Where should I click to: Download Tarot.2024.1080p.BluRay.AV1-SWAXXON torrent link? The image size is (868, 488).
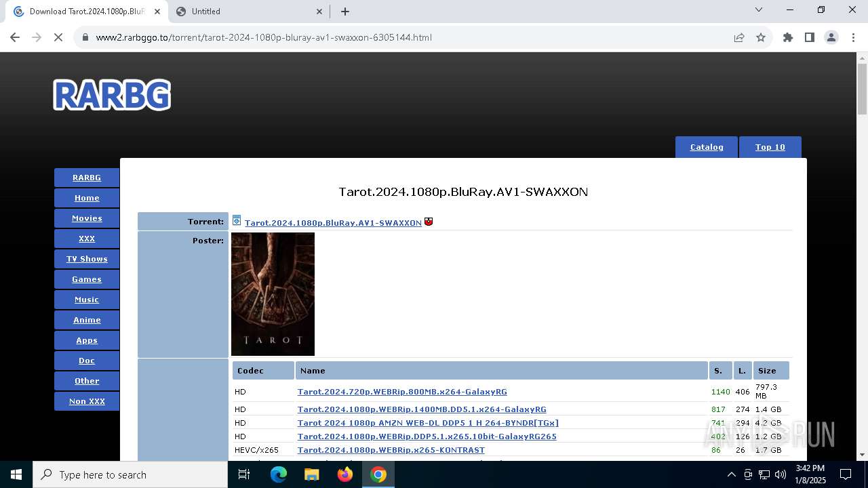point(333,222)
